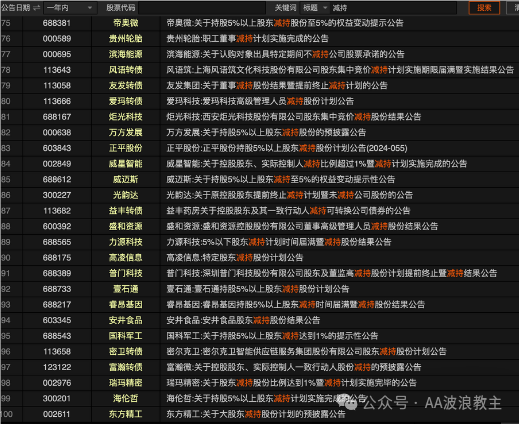The height and width of the screenshot is (424, 519).
Task: Open 普门科技 shareholder reduction result announcement
Action: (x=332, y=273)
